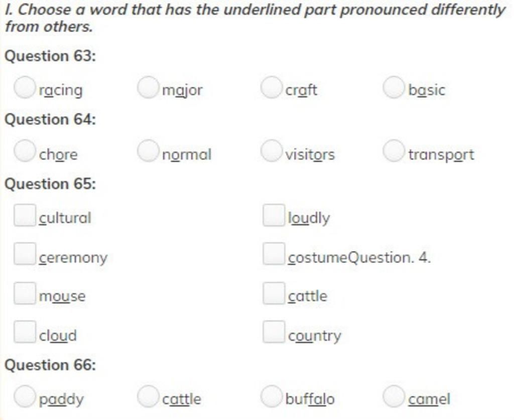Tick the 'cattle' checkbox in Question 65
This screenshot has width=514, height=420.
[x=274, y=293]
